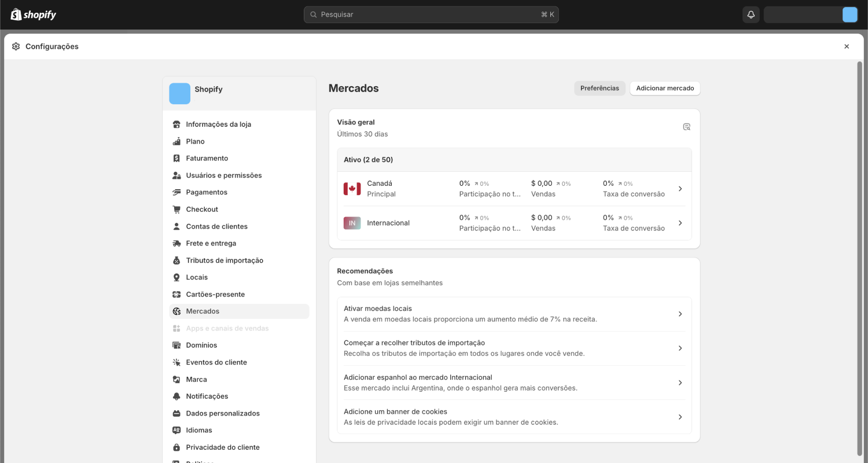868x463 pixels.
Task: Click Internacional's Vendas $ 0,00 value
Action: tap(542, 218)
